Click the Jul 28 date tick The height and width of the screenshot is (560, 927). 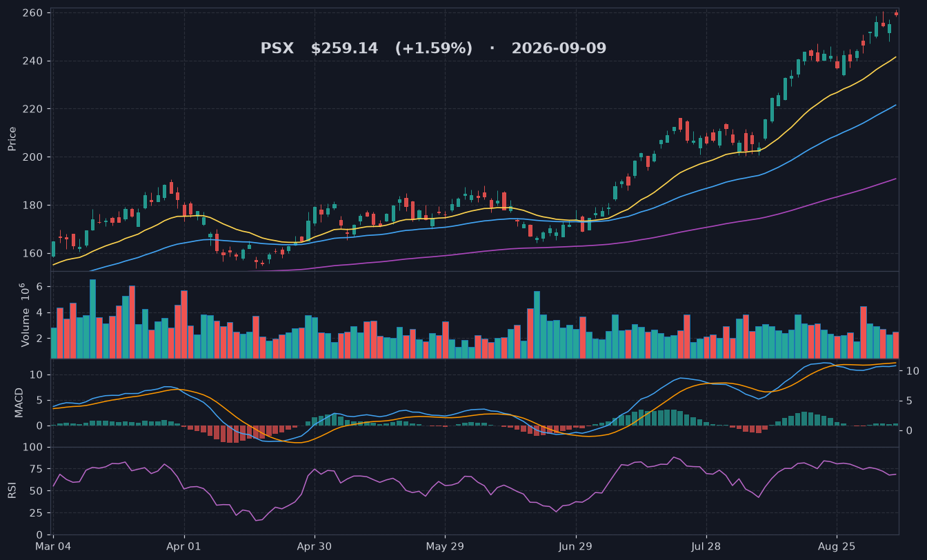click(706, 547)
